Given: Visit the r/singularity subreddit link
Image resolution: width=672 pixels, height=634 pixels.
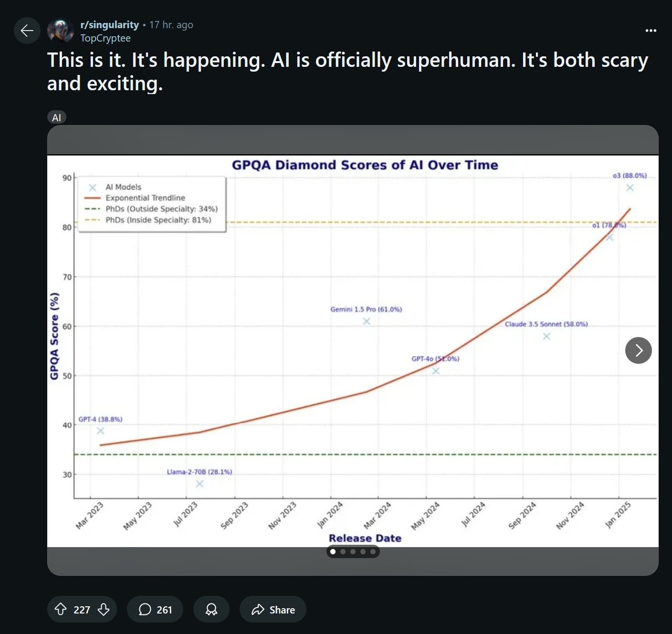Looking at the screenshot, I should click(x=109, y=25).
